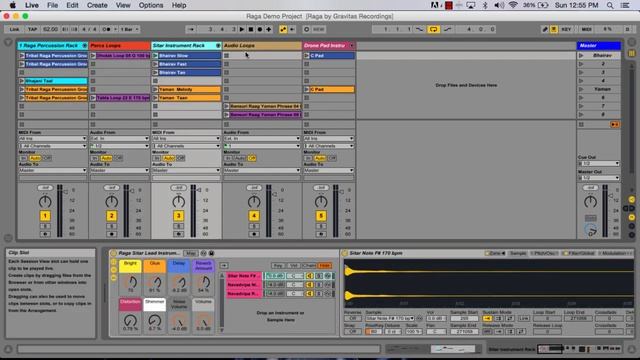Image resolution: width=640 pixels, height=360 pixels.
Task: Set track 4 monitor to Off
Action: [251, 158]
